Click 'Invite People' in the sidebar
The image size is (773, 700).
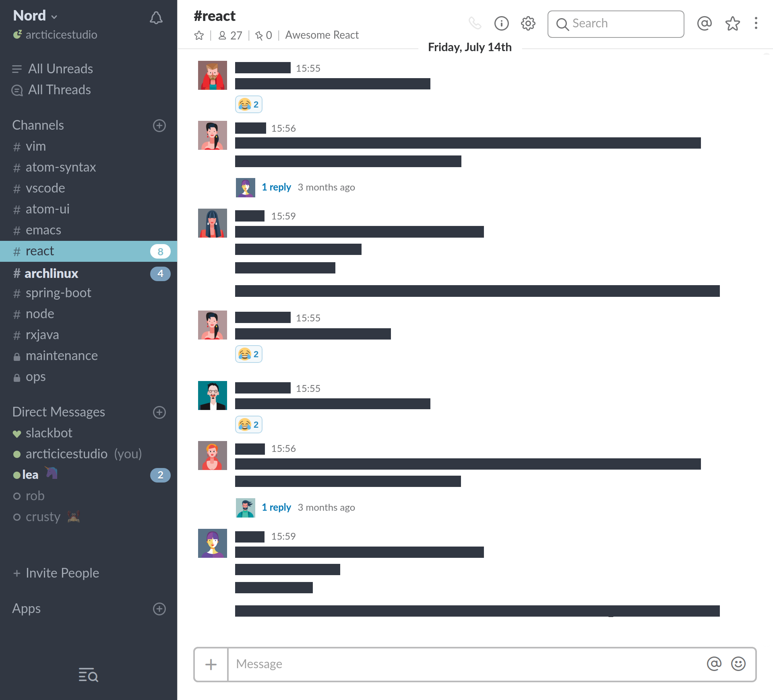click(x=62, y=574)
